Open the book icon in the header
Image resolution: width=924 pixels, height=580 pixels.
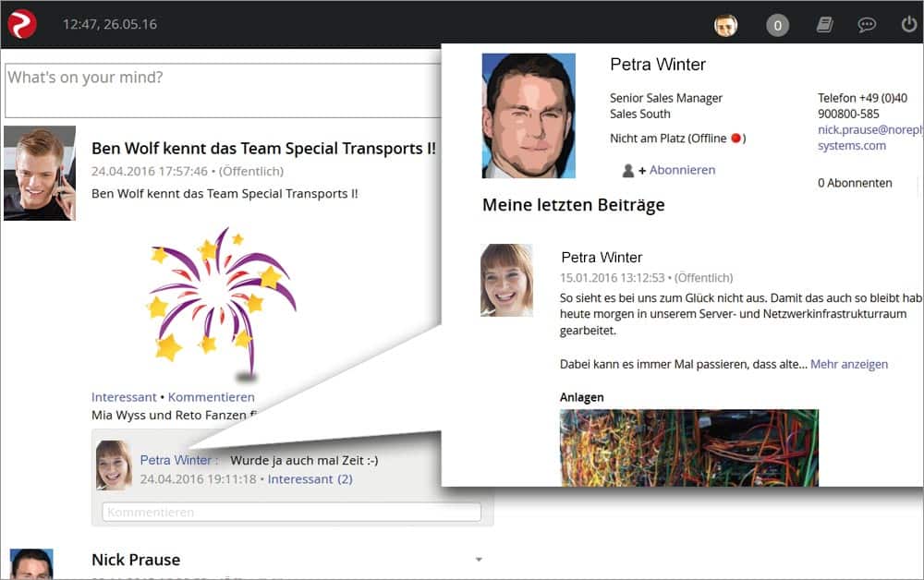click(x=824, y=25)
